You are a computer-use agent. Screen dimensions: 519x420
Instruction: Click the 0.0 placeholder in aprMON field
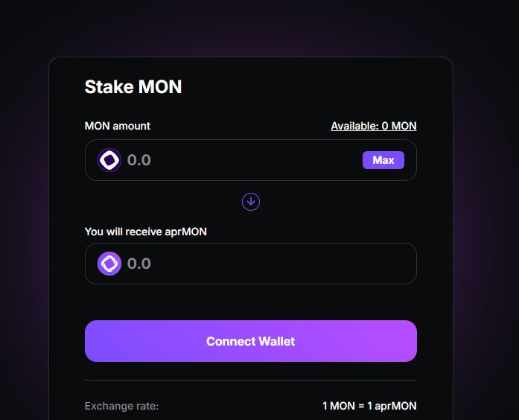139,264
